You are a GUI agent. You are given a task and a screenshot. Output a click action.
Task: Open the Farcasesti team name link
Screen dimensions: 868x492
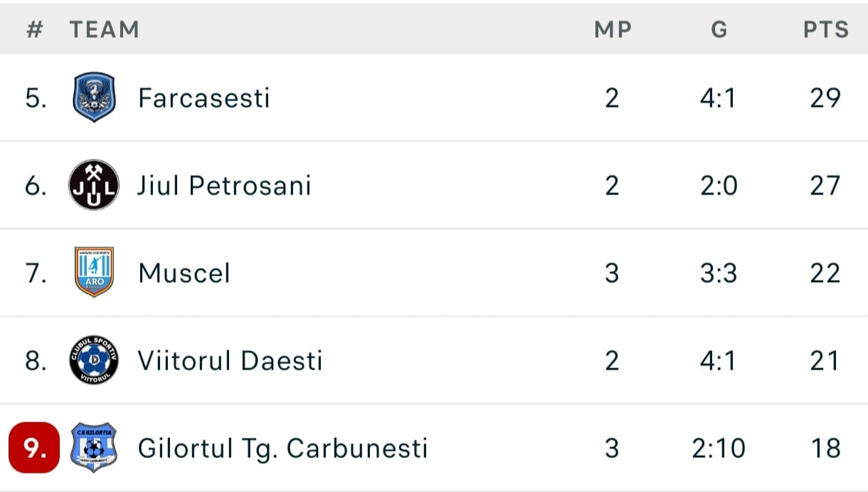[204, 98]
